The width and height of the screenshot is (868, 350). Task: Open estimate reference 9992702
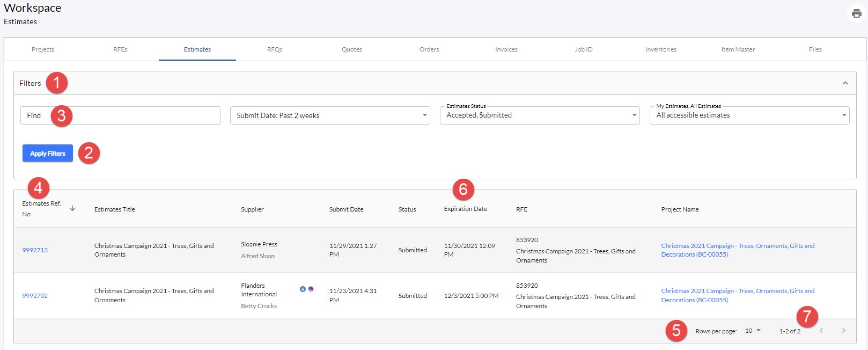click(35, 296)
